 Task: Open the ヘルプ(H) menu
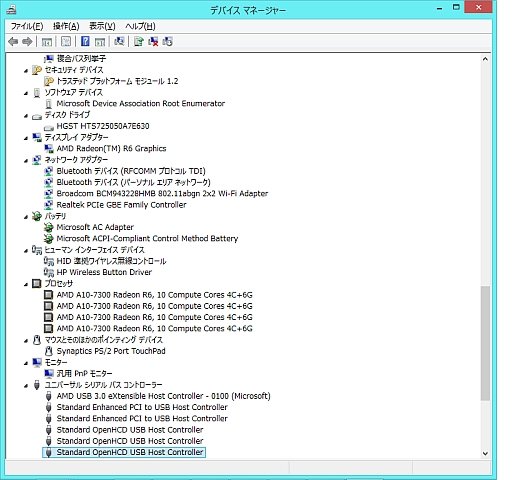(x=140, y=26)
